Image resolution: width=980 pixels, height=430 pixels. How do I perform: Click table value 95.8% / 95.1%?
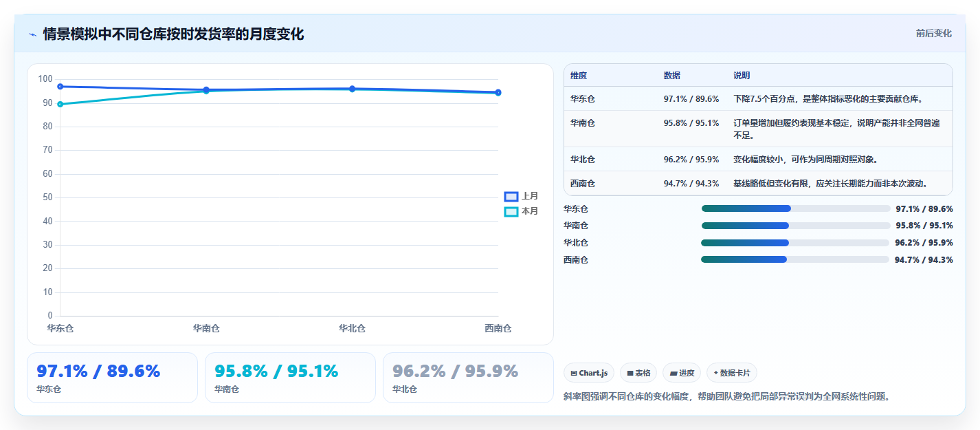point(691,123)
